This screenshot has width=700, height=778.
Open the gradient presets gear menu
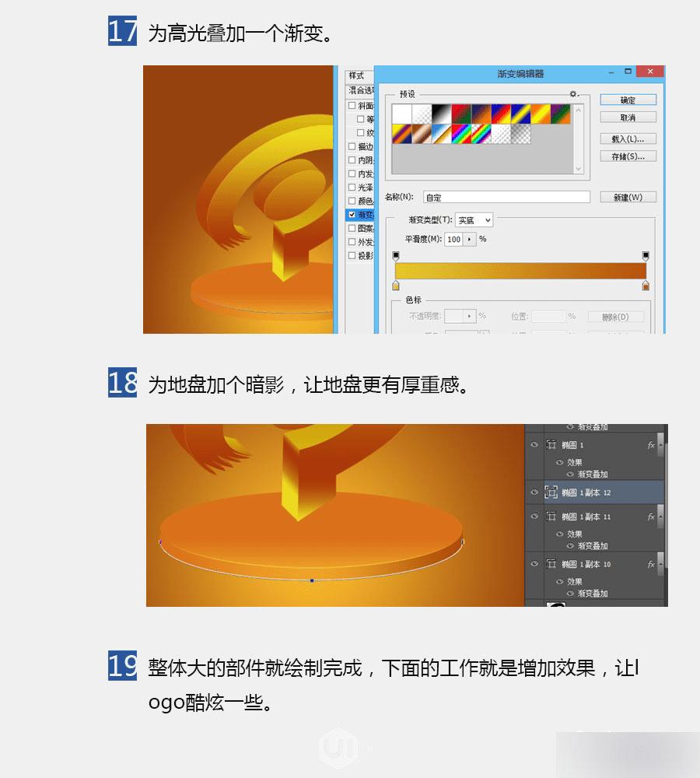pyautogui.click(x=572, y=94)
